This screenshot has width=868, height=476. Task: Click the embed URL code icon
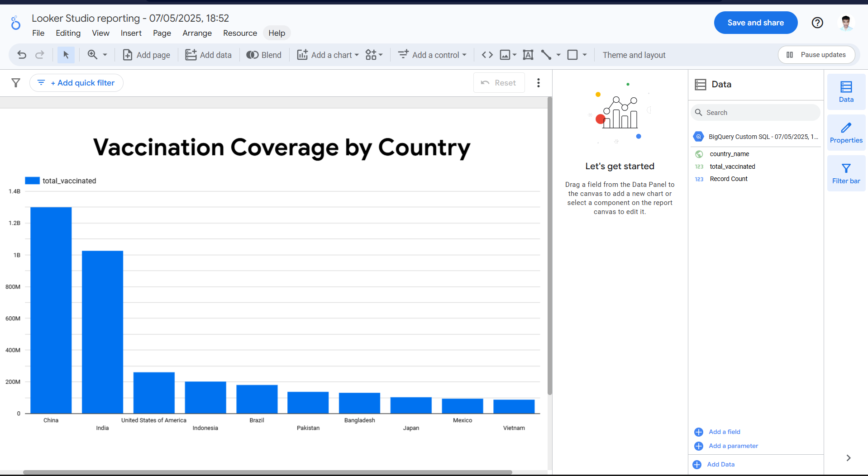tap(487, 55)
